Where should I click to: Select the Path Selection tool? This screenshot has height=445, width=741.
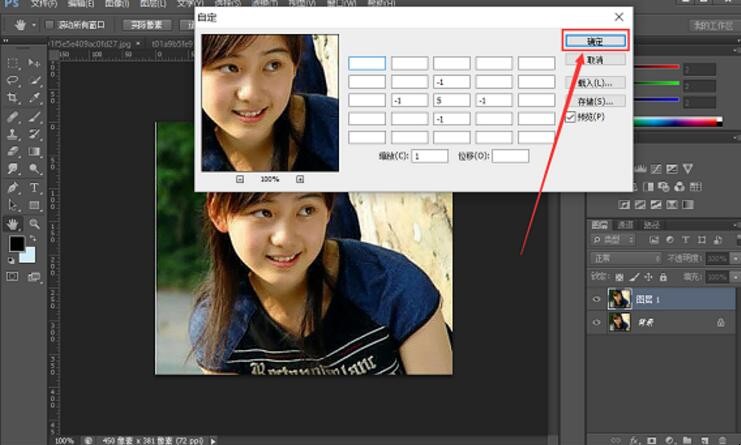pyautogui.click(x=13, y=205)
